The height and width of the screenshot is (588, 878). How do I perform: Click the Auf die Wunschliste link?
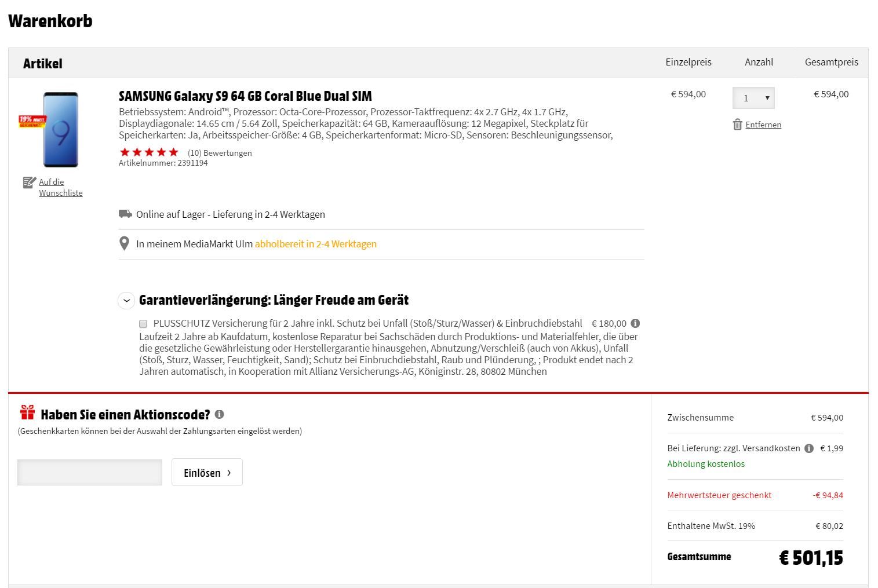click(x=60, y=187)
